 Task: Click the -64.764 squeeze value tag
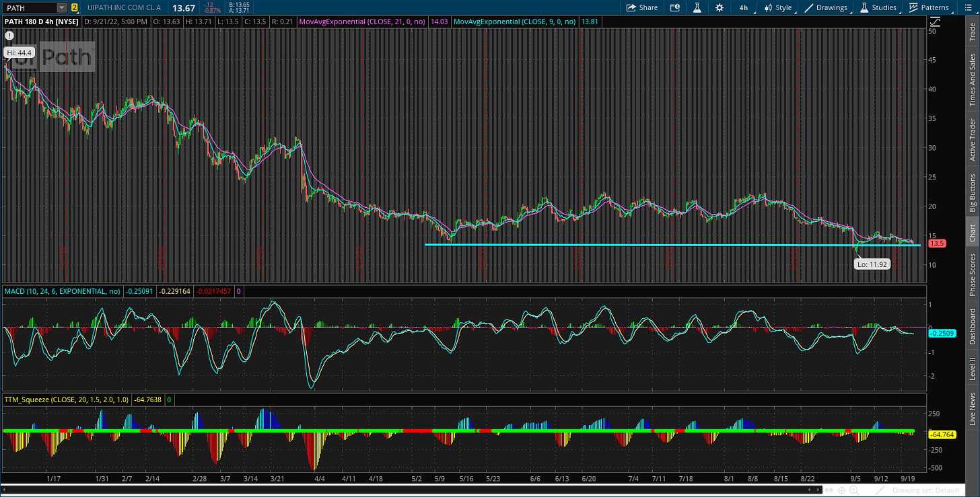pyautogui.click(x=942, y=435)
